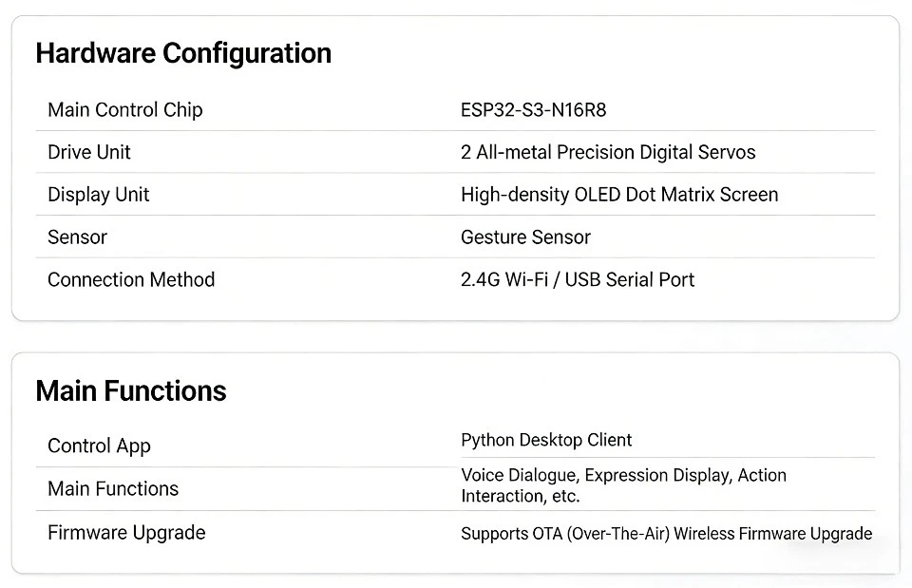Select the Main Control Chip label
The image size is (912, 588).
125,110
